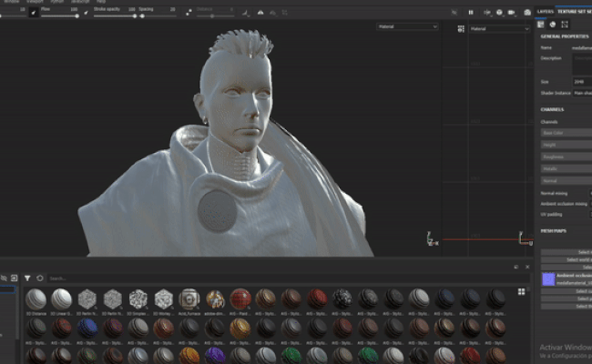Open the Shader Instance dropdown
The image size is (592, 364).
click(582, 93)
